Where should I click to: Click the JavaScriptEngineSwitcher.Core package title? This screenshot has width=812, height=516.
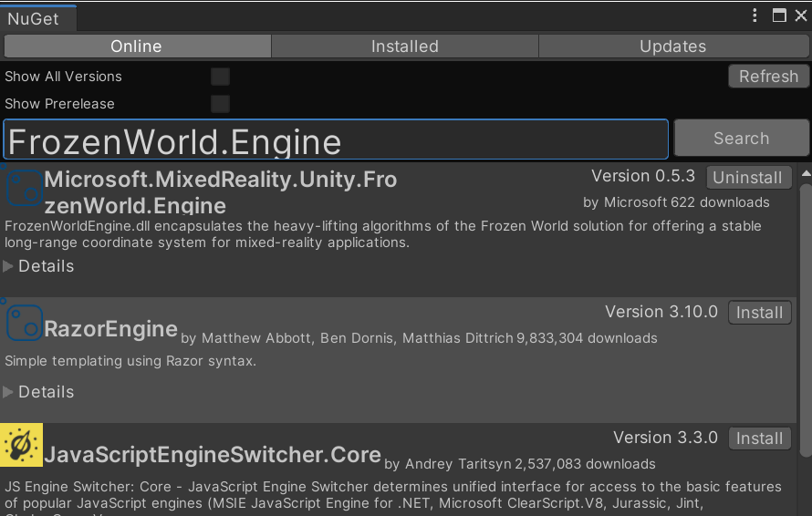(x=213, y=454)
